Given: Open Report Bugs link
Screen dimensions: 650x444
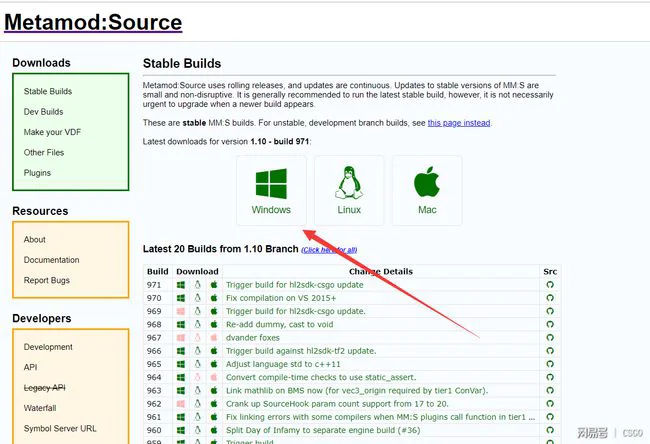Looking at the screenshot, I should point(46,280).
